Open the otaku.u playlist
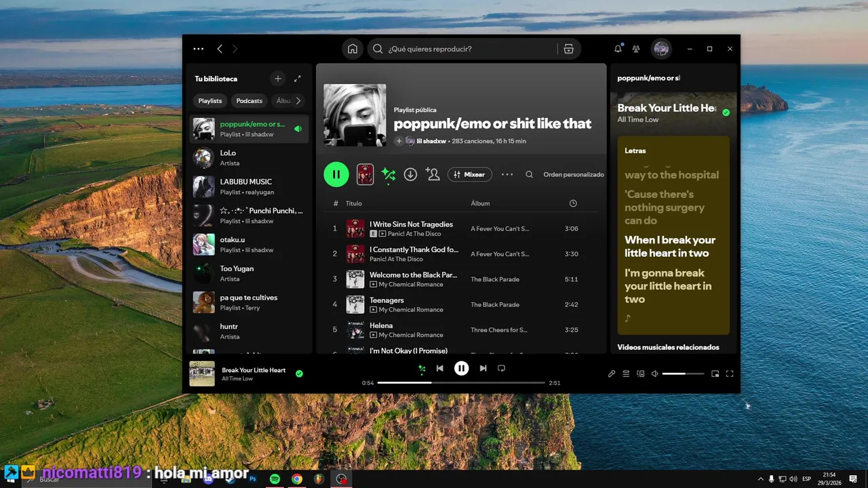This screenshot has width=868, height=488. pyautogui.click(x=248, y=245)
